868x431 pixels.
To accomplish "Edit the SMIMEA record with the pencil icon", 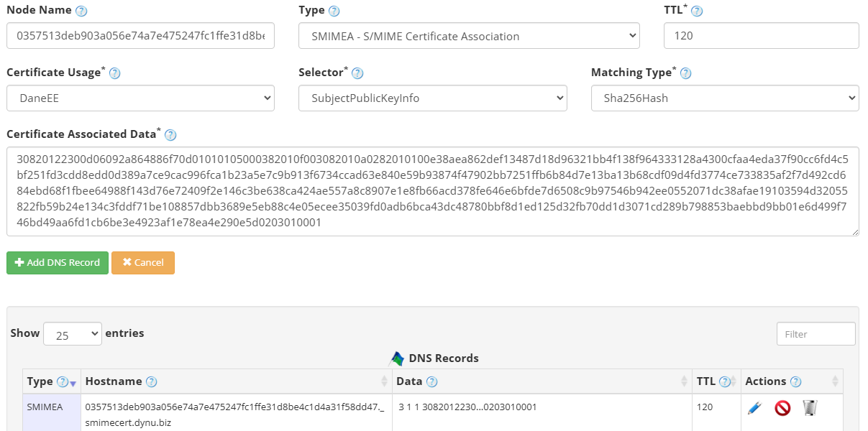I will tap(754, 407).
